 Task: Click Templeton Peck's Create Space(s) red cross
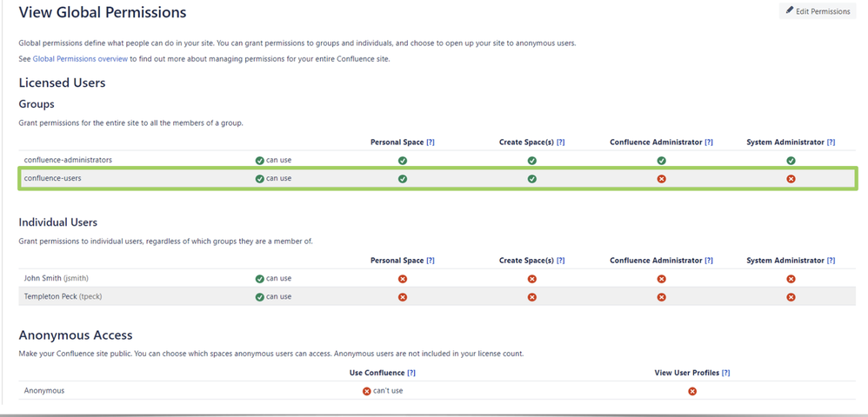[x=532, y=297]
